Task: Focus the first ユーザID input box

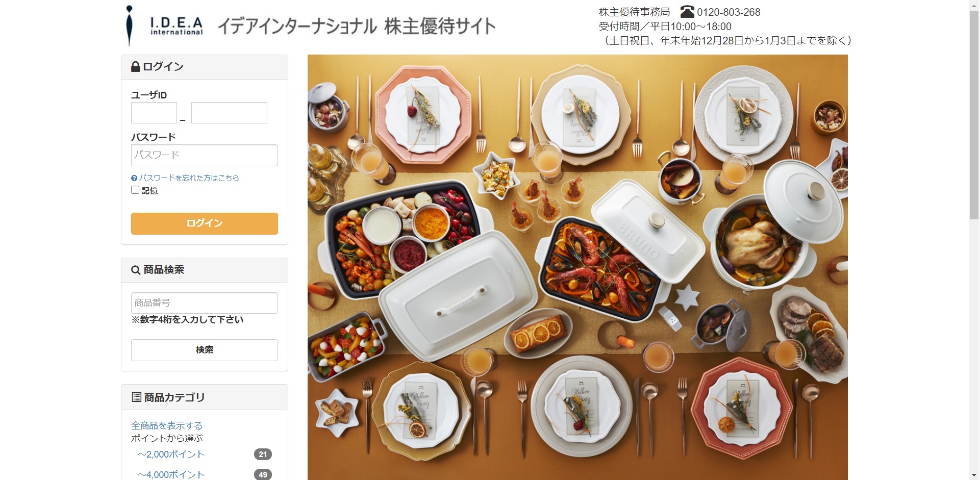Action: click(154, 113)
